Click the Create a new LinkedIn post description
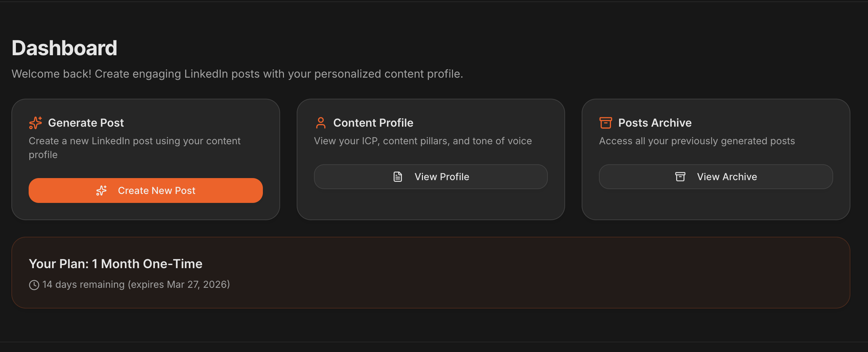Screen dimensions: 868x352 tap(135, 148)
